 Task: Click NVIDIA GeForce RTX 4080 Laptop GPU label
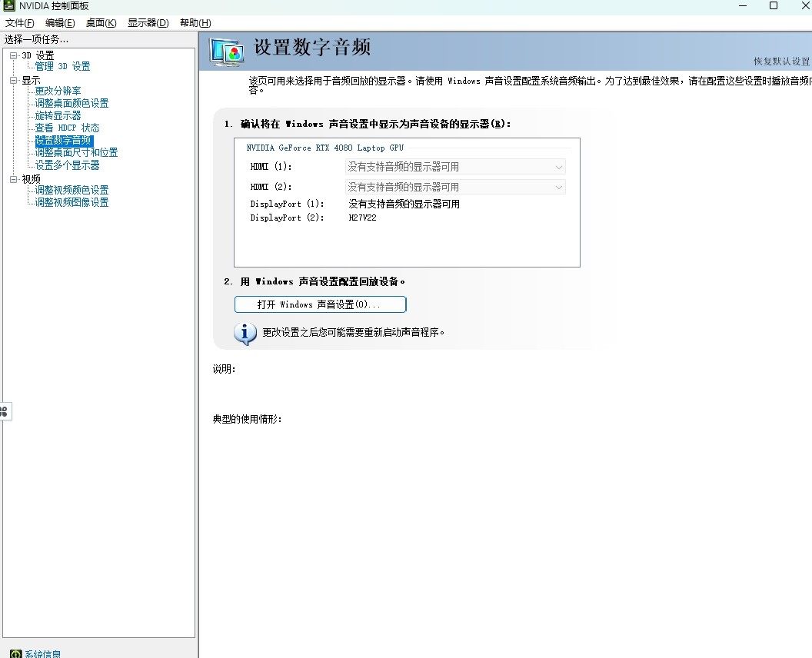(325, 148)
